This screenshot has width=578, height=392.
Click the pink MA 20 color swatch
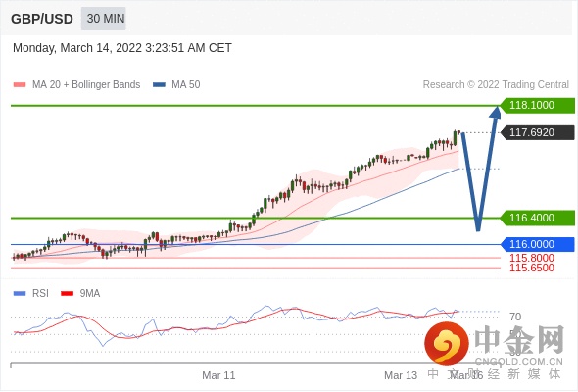pos(20,85)
